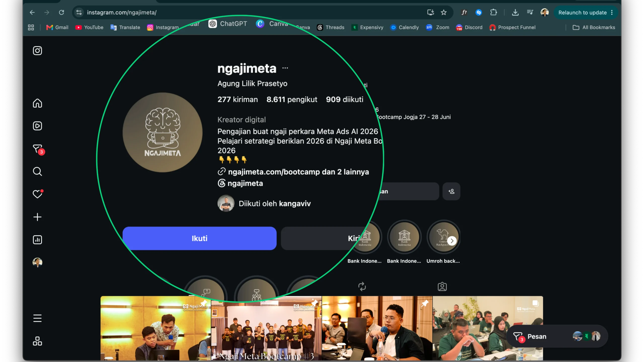Click the browser forward arrow
The width and height of the screenshot is (644, 362).
[x=47, y=12]
